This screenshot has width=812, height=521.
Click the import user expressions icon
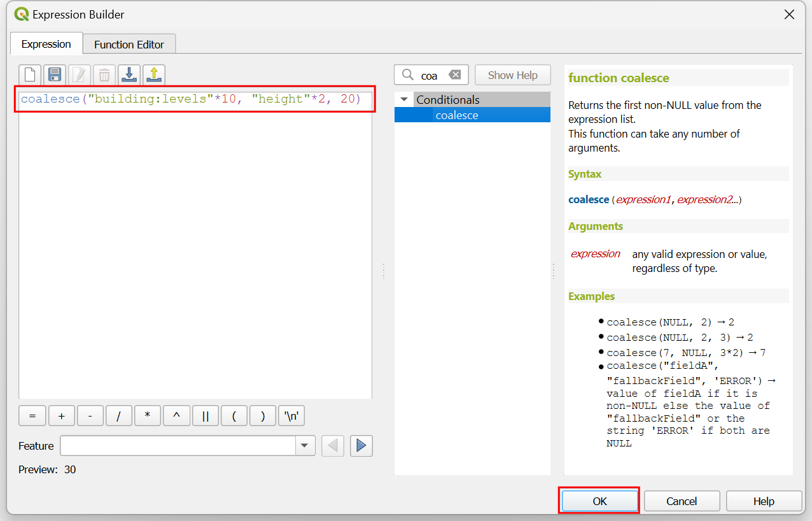[x=129, y=75]
